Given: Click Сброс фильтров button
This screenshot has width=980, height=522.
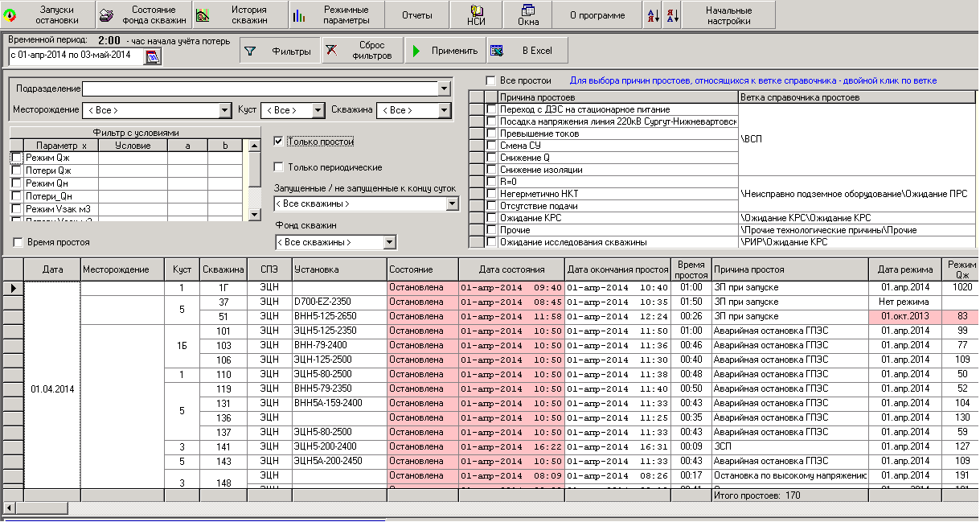Looking at the screenshot, I should pyautogui.click(x=362, y=51).
